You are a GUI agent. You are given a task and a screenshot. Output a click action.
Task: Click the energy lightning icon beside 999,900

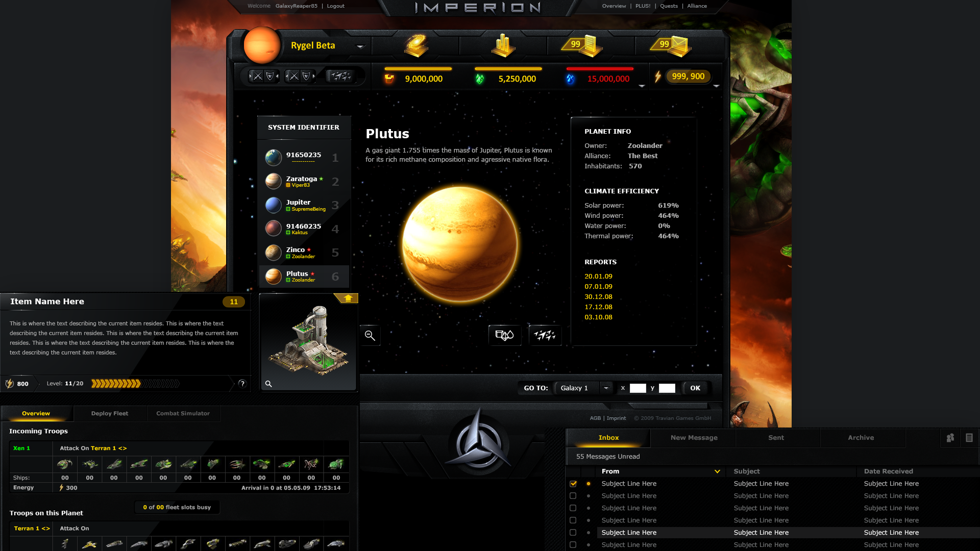tap(658, 77)
